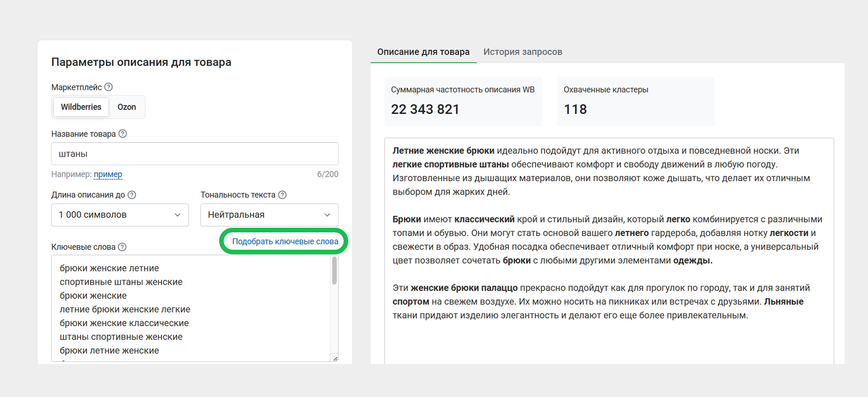Click the generated product description text box

point(609,250)
